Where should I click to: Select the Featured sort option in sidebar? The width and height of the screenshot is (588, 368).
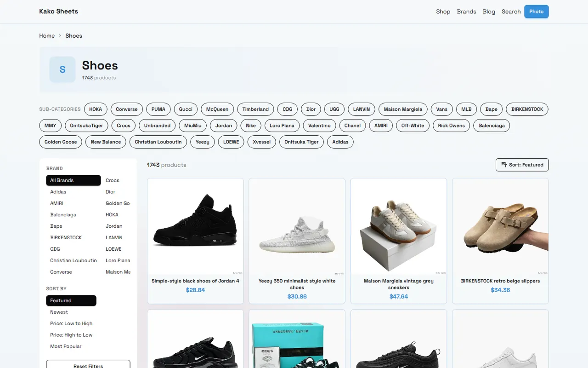click(x=71, y=300)
